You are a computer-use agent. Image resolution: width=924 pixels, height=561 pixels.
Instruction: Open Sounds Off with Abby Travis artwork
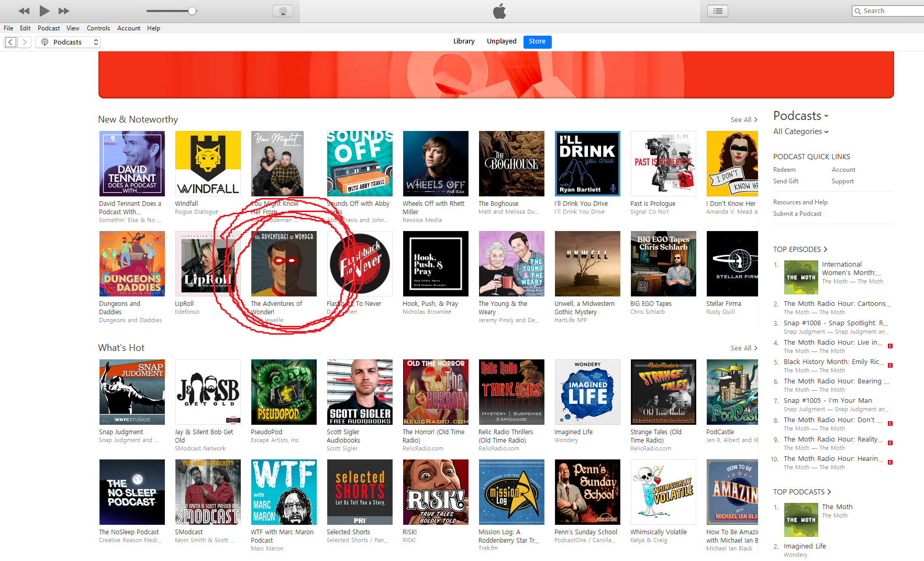(360, 163)
